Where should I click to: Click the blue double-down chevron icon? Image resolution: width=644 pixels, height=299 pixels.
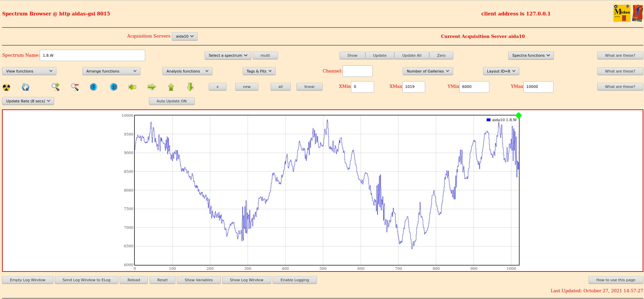click(x=94, y=87)
